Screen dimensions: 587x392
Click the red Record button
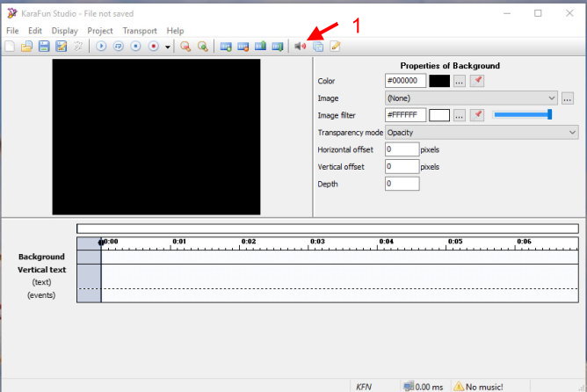tap(154, 47)
